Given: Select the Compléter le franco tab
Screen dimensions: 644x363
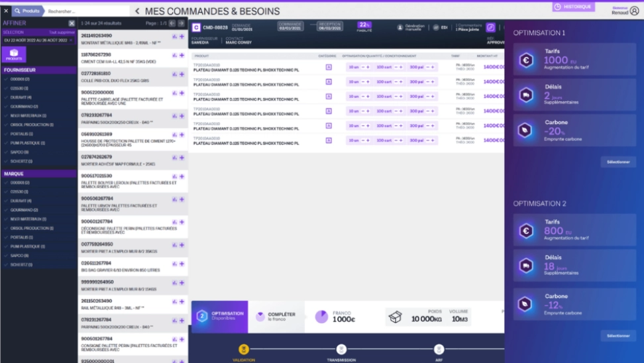Looking at the screenshot, I should tap(276, 317).
